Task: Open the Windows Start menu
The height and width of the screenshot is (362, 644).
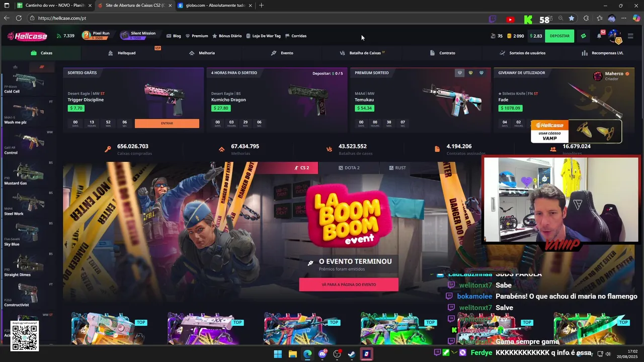Action: (278, 354)
